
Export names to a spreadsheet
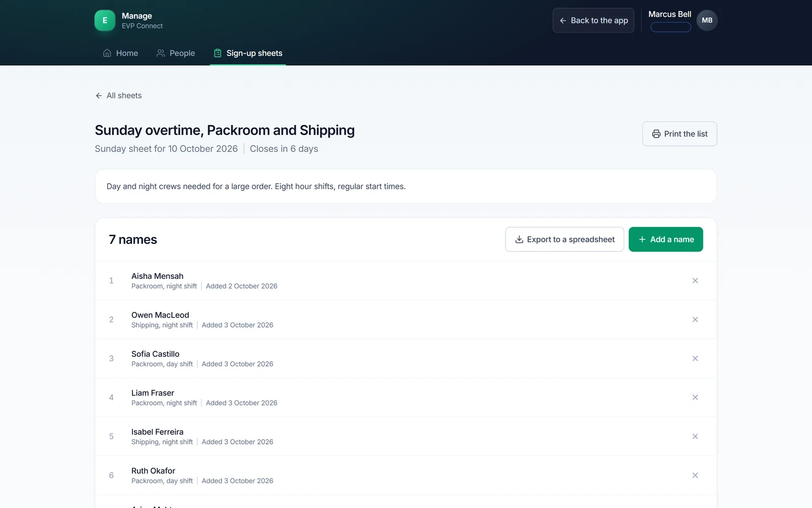(x=565, y=239)
